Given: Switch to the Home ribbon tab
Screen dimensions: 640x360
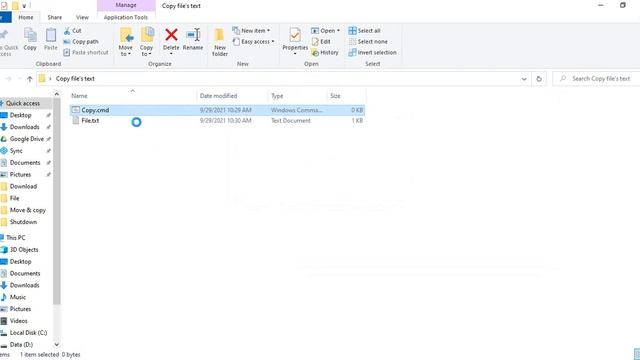Looking at the screenshot, I should (26, 17).
